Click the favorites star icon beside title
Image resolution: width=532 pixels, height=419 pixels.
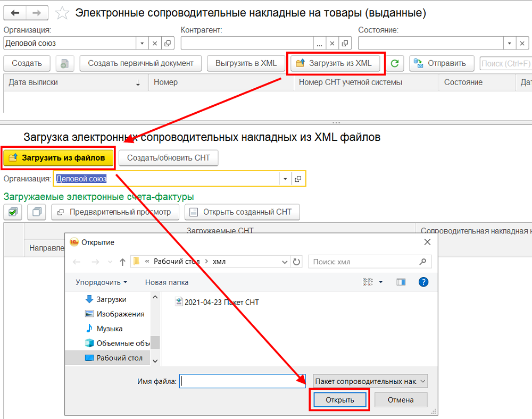click(x=62, y=13)
